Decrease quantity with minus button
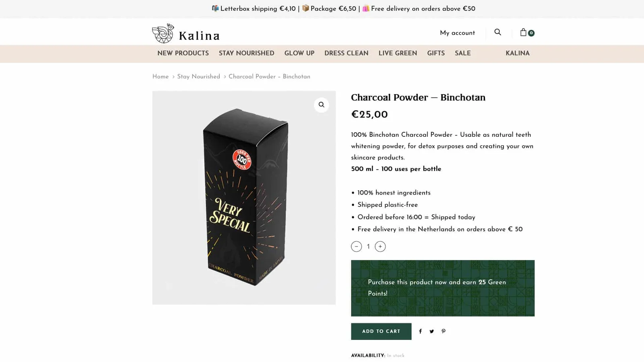The width and height of the screenshot is (644, 362). (x=356, y=247)
